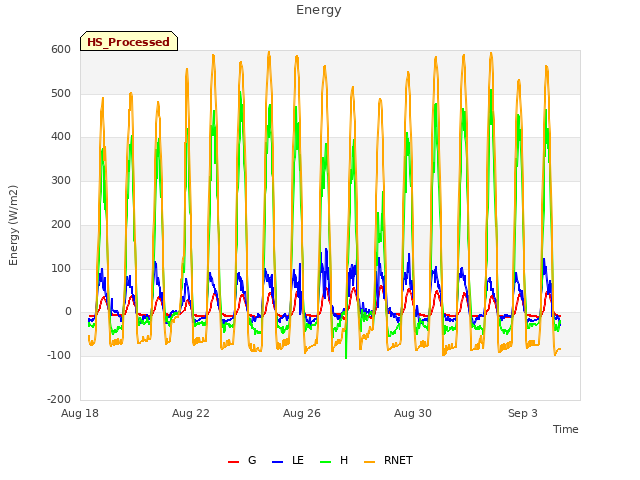Image resolution: width=640 pixels, height=480 pixels.
Task: Click the HS_Processed annotation label
Action: (129, 42)
